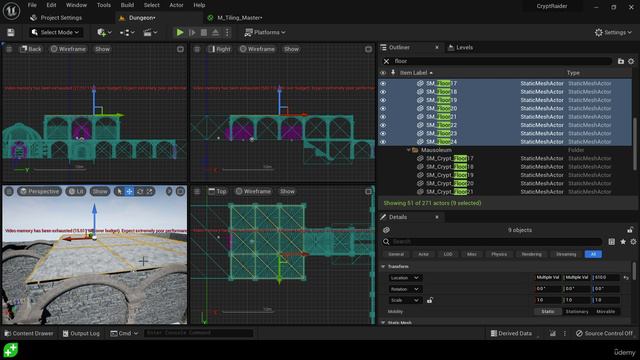Image resolution: width=640 pixels, height=360 pixels.
Task: Maximize the Perspective viewport
Action: point(180,191)
